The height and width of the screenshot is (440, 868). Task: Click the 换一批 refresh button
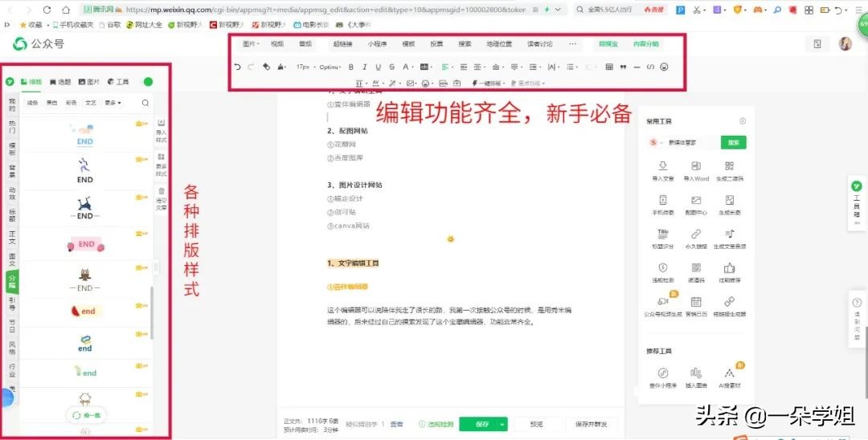86,416
